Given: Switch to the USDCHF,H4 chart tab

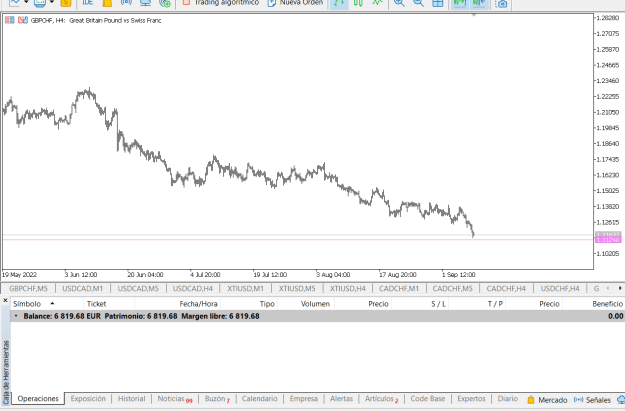Looking at the screenshot, I should coord(560,288).
